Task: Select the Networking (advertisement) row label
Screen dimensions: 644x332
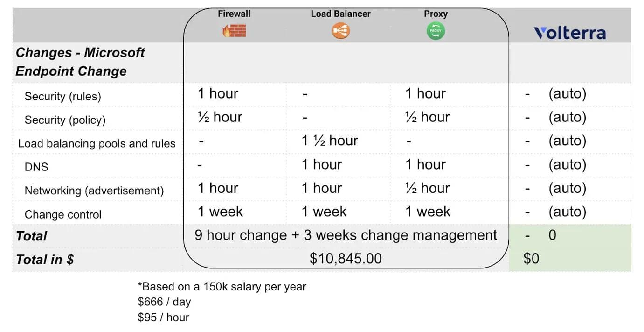Action: [94, 191]
